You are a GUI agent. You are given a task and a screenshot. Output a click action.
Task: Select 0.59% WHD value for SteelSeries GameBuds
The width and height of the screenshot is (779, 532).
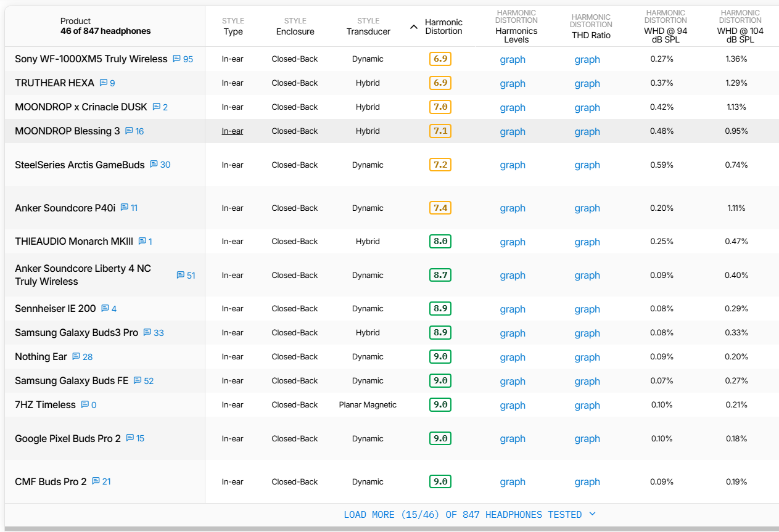coord(662,165)
